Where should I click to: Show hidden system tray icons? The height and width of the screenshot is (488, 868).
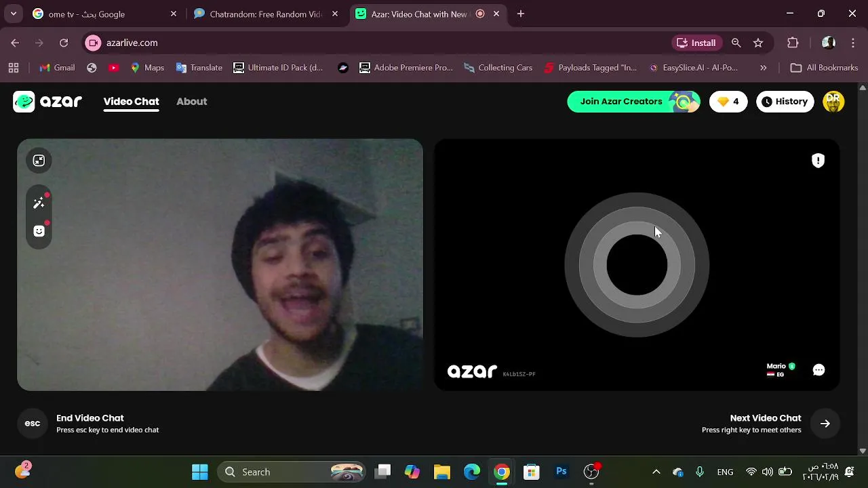click(x=656, y=472)
